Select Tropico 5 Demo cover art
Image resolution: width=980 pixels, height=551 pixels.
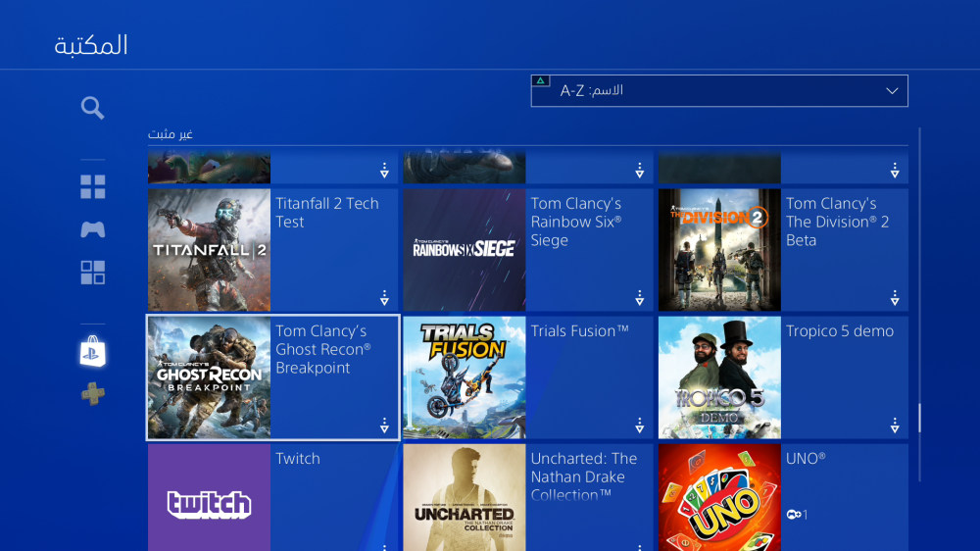click(719, 377)
